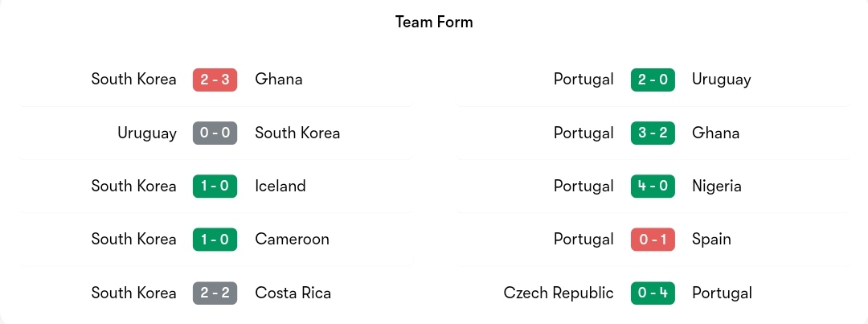The height and width of the screenshot is (324, 868).
Task: Open the South Korea 1 - 0 Cameroon result
Action: [x=216, y=240]
